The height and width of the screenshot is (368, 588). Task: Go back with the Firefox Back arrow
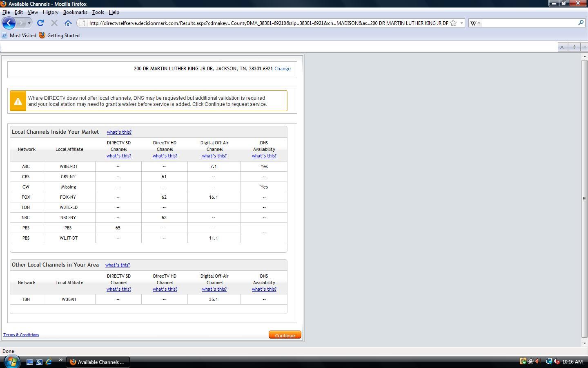(9, 23)
